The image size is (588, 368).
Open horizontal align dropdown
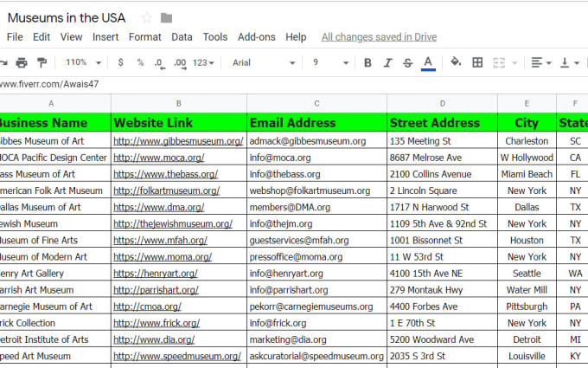point(540,62)
